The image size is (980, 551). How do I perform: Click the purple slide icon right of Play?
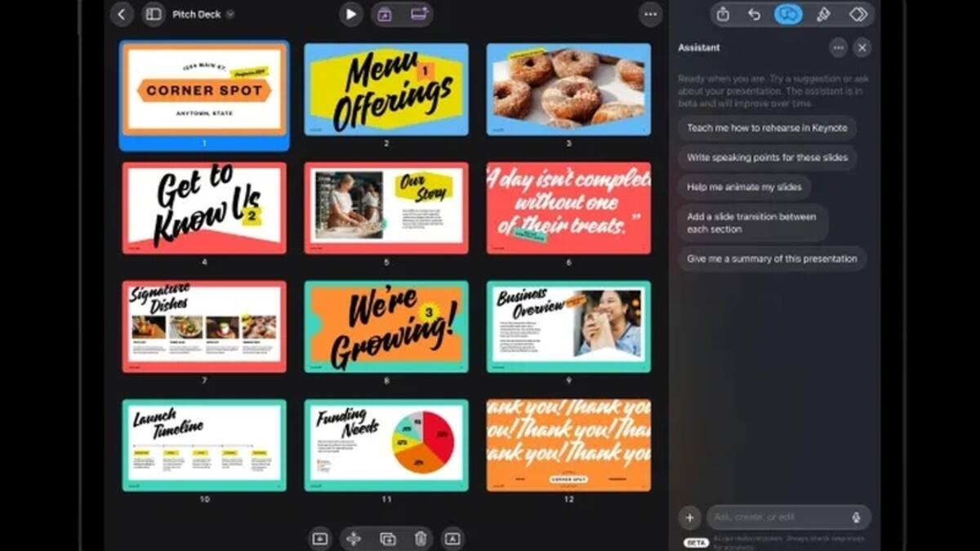[385, 14]
